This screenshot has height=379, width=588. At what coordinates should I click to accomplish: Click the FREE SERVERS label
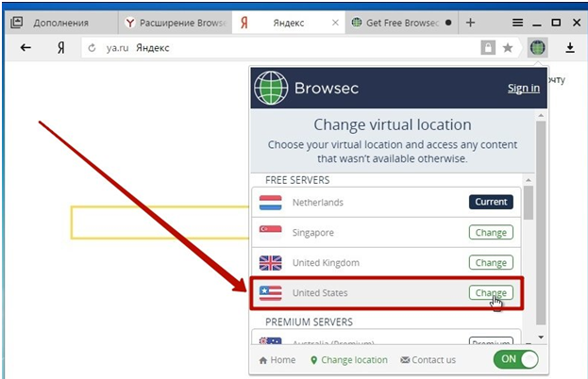tap(297, 180)
